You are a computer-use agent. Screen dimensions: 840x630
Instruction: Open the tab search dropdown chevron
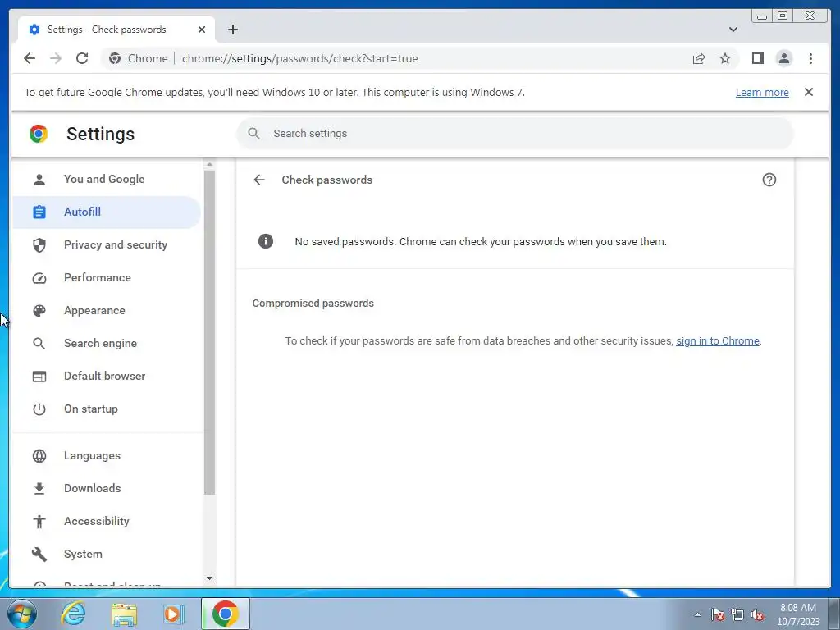(x=733, y=30)
